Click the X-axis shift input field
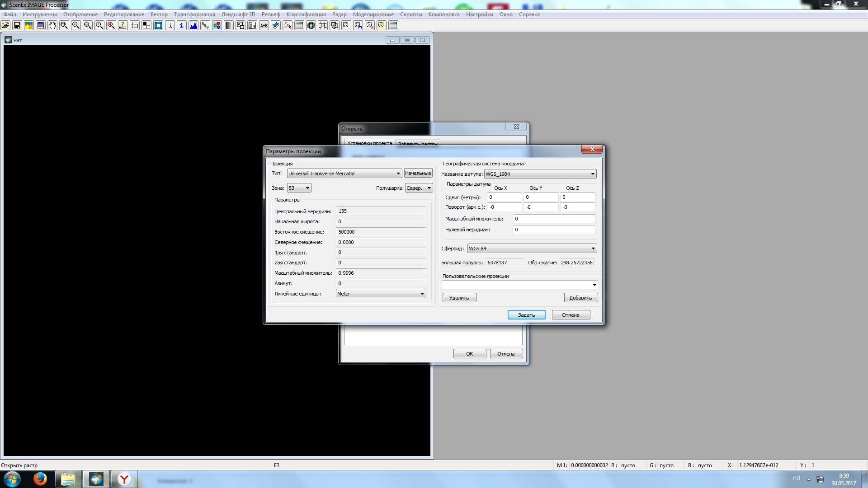The width and height of the screenshot is (868, 488). pyautogui.click(x=504, y=197)
